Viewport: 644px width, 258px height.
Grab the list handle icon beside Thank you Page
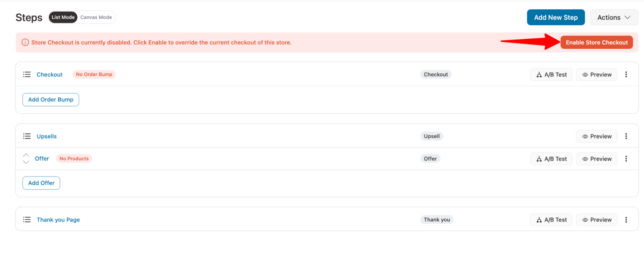(27, 220)
